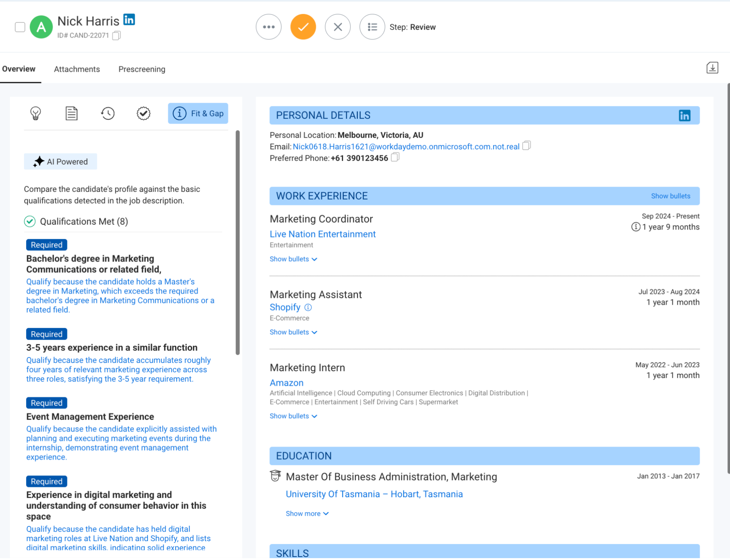Approve candidate with orange checkmark button

(x=303, y=27)
